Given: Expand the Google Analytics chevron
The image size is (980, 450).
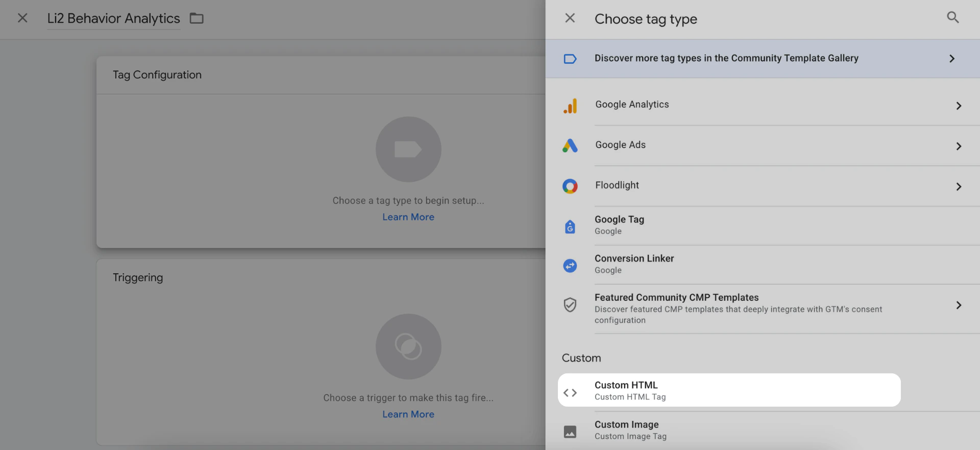Looking at the screenshot, I should (x=959, y=106).
